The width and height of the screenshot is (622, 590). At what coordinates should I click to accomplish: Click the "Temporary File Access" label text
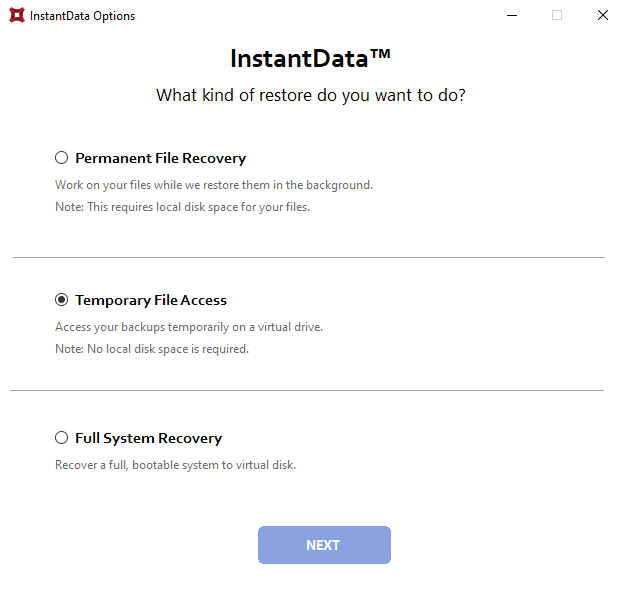(x=151, y=300)
